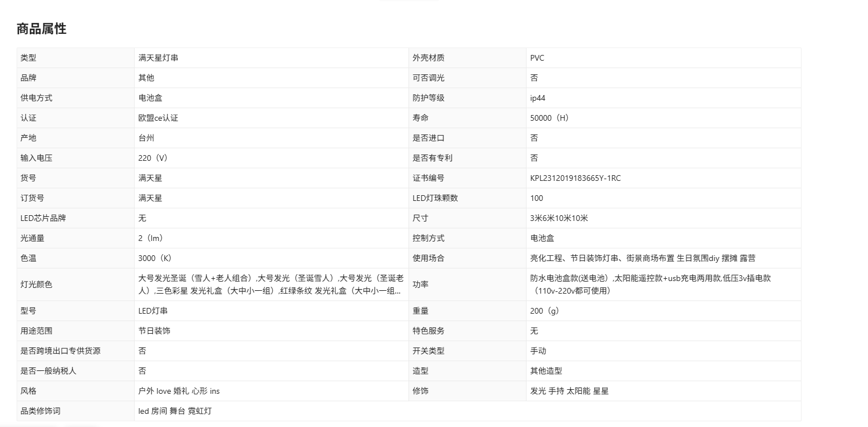Click the 色温 value 3000（K）
Screen dimensions: 868x427
click(156, 258)
